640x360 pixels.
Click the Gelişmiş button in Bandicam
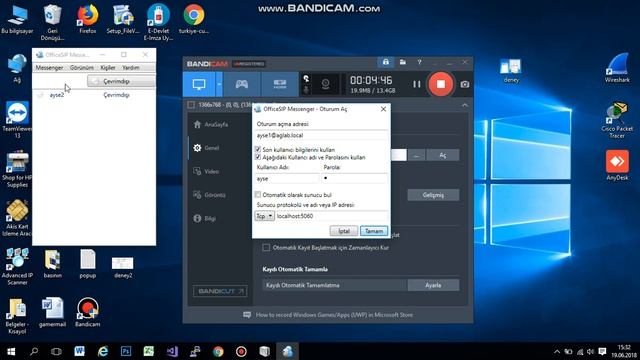[433, 195]
